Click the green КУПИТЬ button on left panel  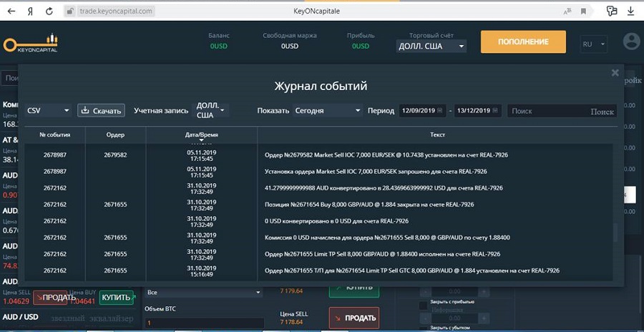point(117,298)
